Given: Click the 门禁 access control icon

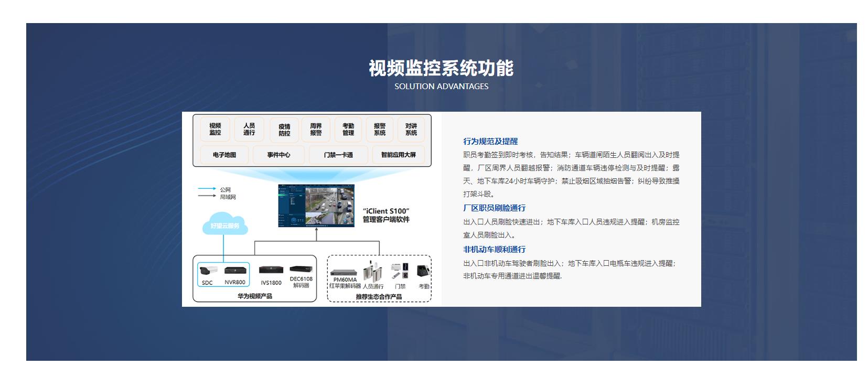Looking at the screenshot, I should 400,271.
